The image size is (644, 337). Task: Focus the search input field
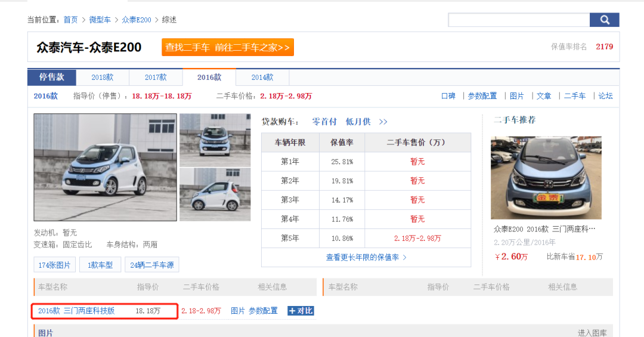(x=519, y=20)
